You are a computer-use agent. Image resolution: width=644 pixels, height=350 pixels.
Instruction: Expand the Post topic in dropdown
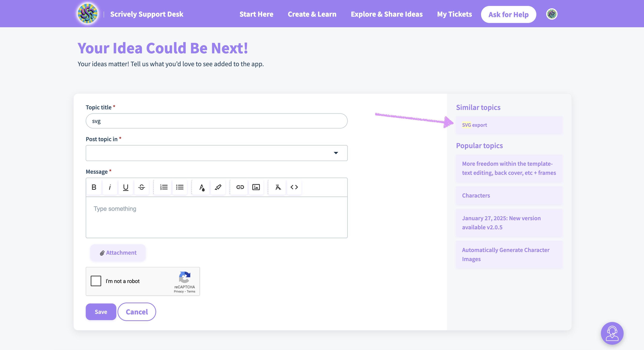coord(216,153)
